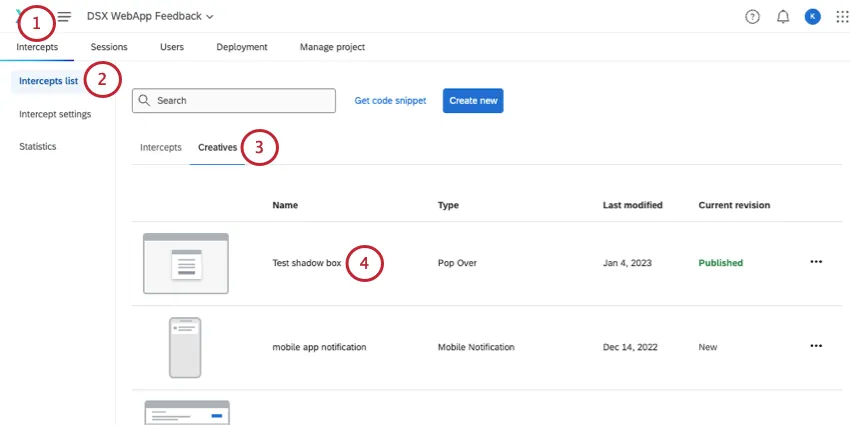Open options menu for mobile app notification
This screenshot has height=425, width=850.
coord(816,346)
